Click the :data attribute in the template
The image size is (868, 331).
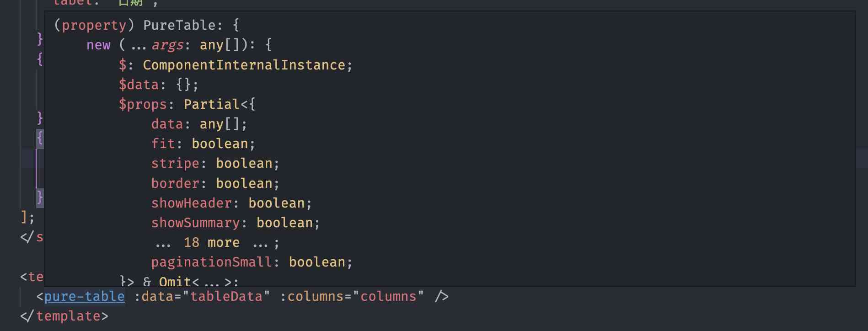(154, 297)
